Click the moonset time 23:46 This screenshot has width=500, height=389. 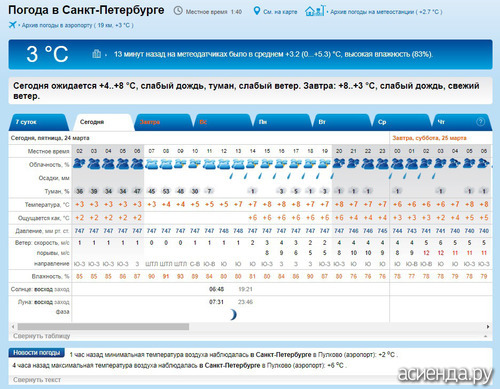click(x=245, y=302)
